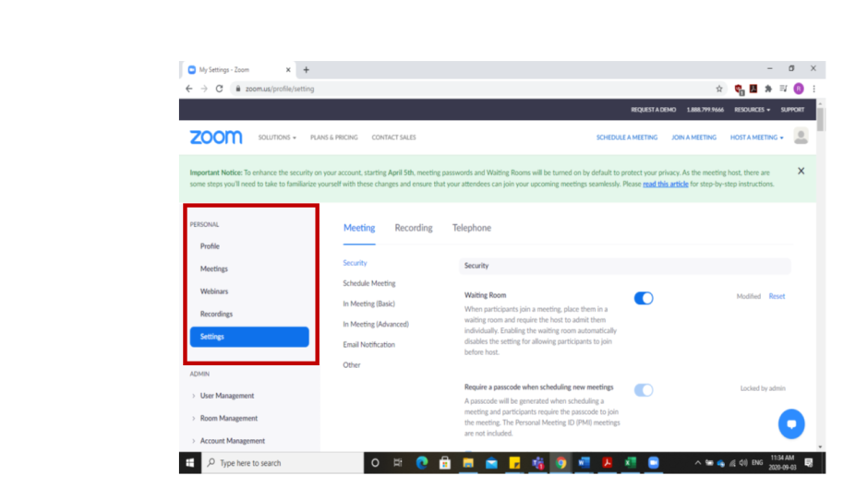Toggle the Waiting Room switch
The height and width of the screenshot is (488, 868).
[644, 298]
